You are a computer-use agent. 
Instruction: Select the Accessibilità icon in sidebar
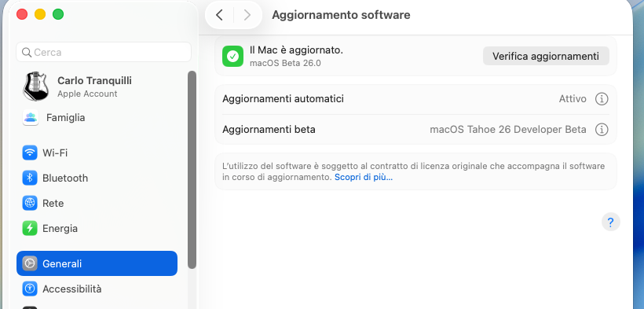pyautogui.click(x=30, y=289)
